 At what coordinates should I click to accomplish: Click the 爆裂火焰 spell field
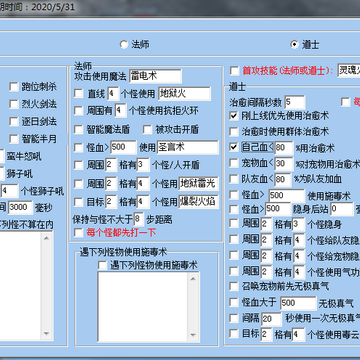point(199,202)
